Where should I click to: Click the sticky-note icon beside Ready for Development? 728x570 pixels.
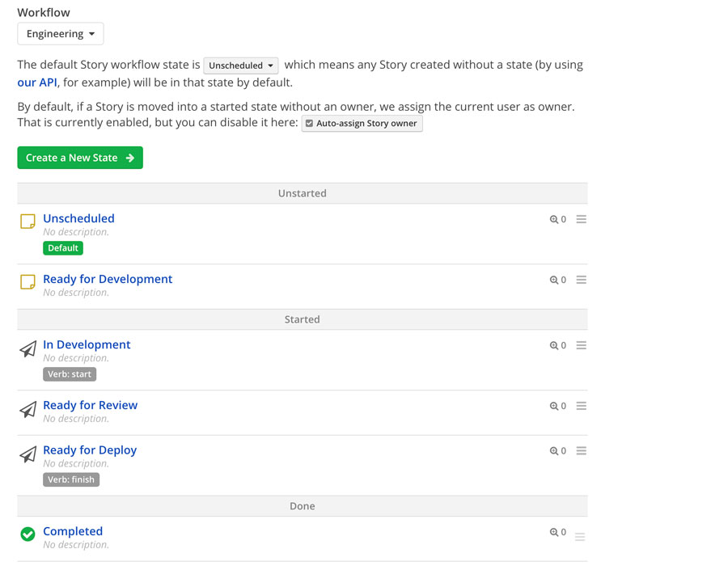[x=28, y=281]
